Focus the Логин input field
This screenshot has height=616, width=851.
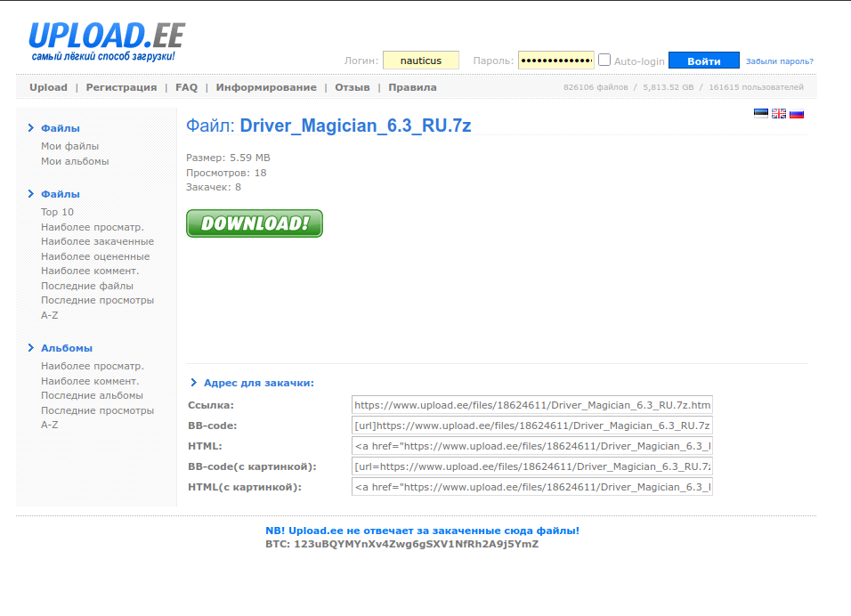click(421, 61)
